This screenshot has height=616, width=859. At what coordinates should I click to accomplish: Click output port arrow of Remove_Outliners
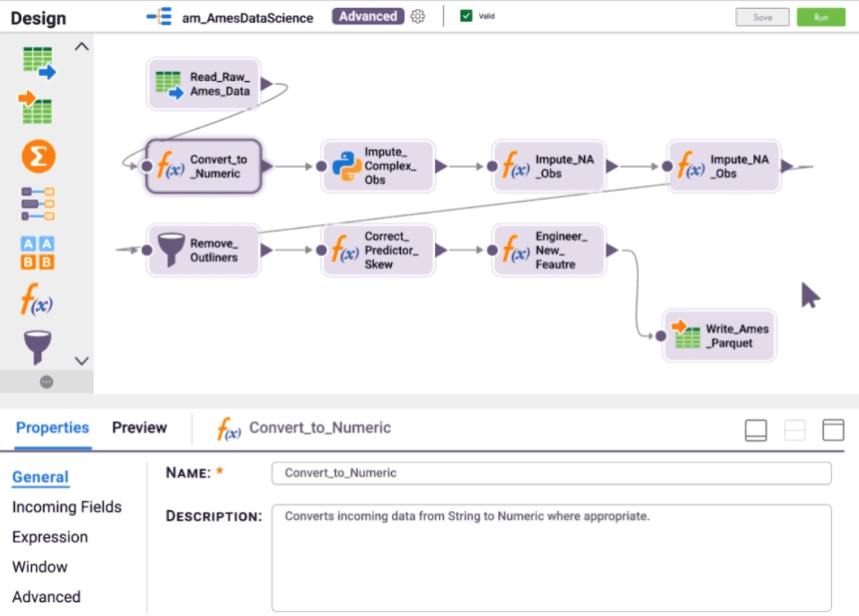tap(267, 250)
